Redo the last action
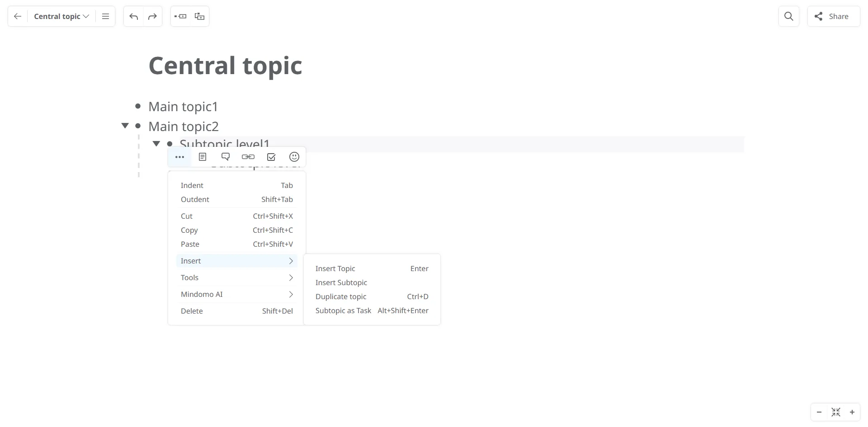Viewport: 868px width, 427px height. click(152, 16)
